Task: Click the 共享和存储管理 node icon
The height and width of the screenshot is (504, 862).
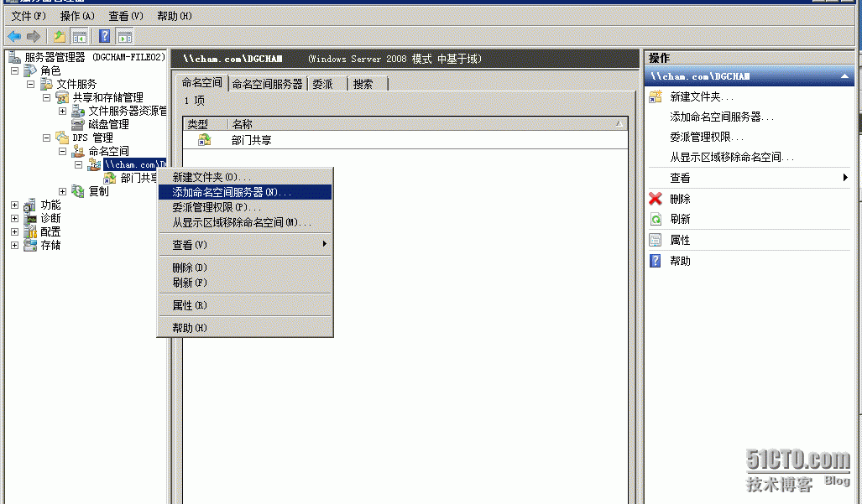Action: [63, 98]
